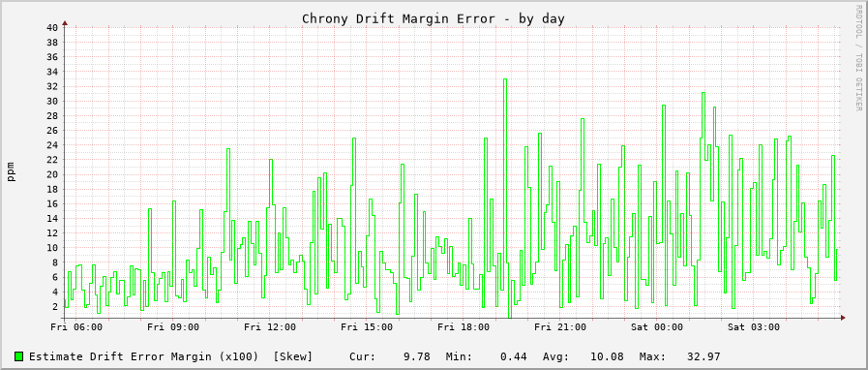The height and width of the screenshot is (370, 868).
Task: Click the 'Fri 12:00' x-axis label
Action: click(270, 327)
